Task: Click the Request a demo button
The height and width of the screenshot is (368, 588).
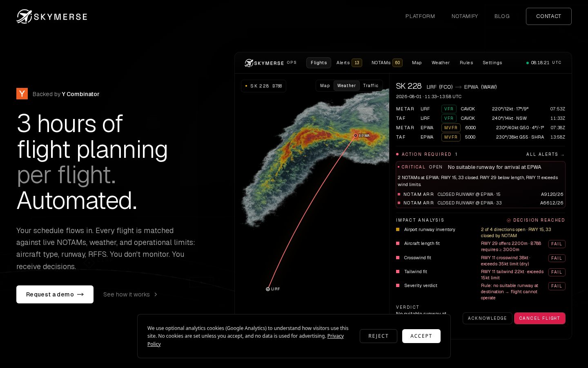Action: pos(55,294)
